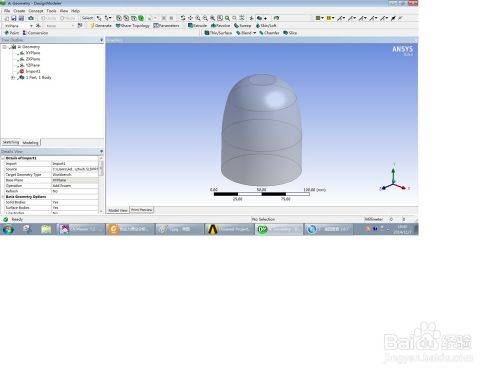Image resolution: width=500 pixels, height=375 pixels.
Task: Select the Slice tool
Action: click(x=290, y=33)
